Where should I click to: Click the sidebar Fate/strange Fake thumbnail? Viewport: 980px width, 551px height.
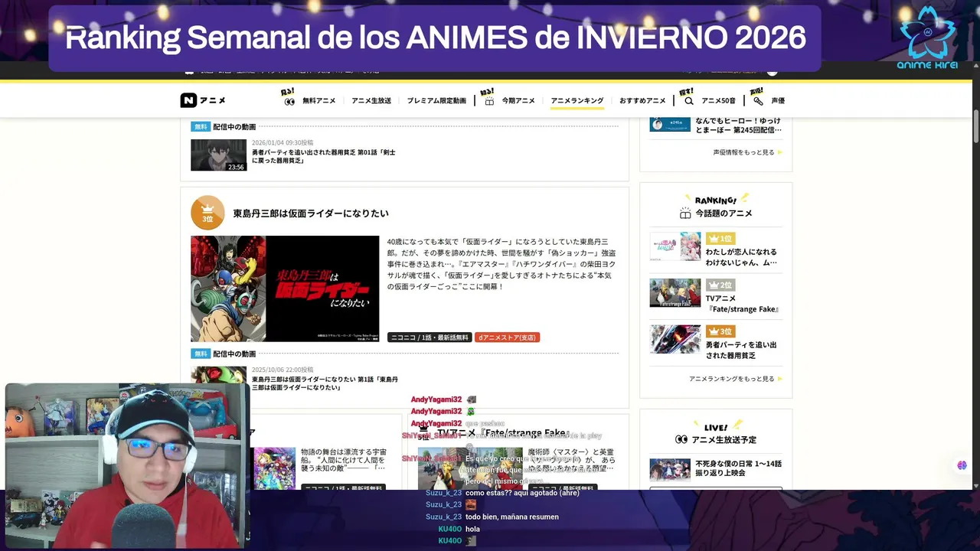pos(675,293)
